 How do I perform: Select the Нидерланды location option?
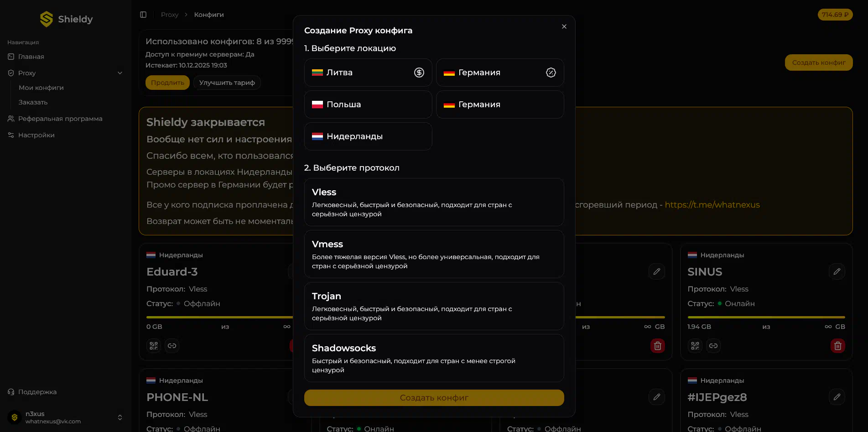coord(368,136)
